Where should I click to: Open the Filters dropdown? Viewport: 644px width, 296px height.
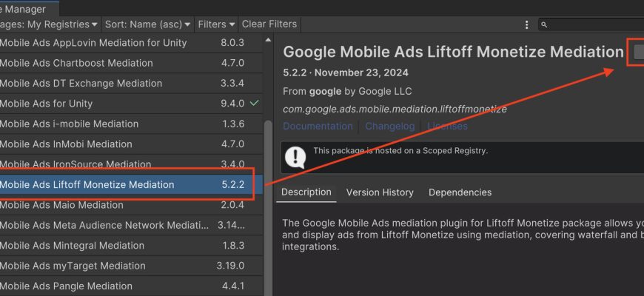[216, 24]
